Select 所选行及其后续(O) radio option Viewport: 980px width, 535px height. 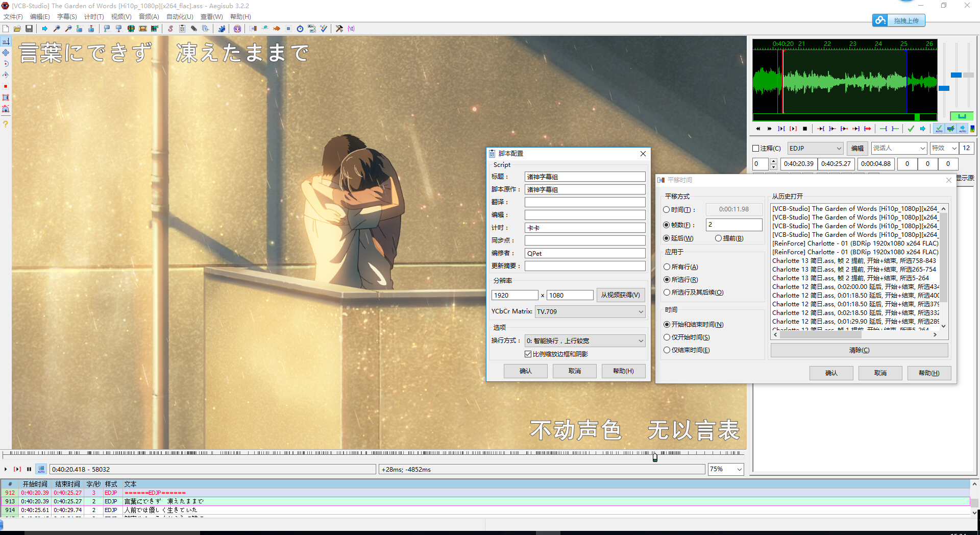667,293
